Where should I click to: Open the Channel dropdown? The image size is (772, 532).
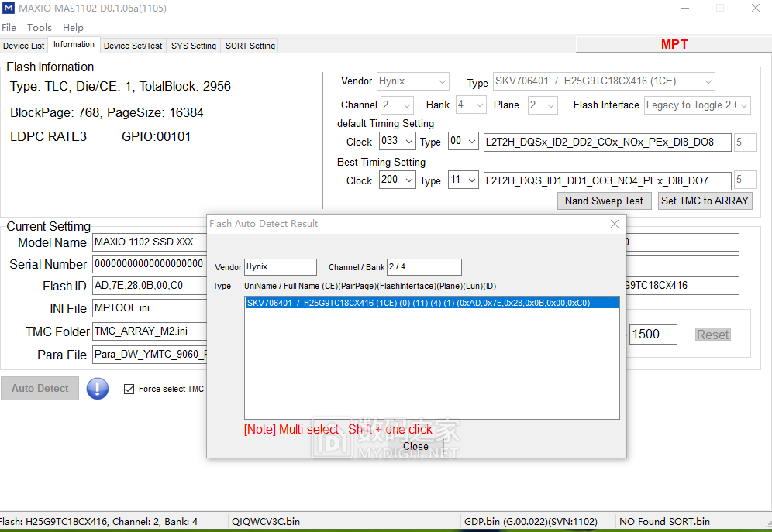[x=397, y=105]
